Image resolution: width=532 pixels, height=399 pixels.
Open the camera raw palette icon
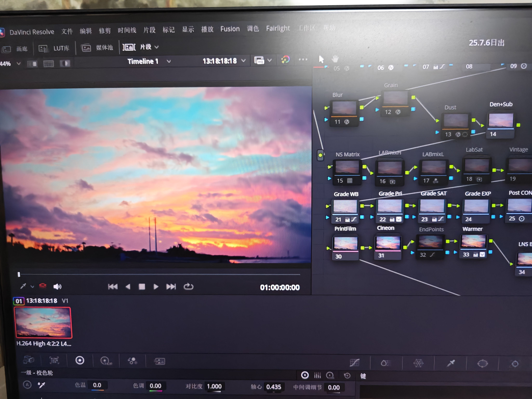tap(29, 360)
